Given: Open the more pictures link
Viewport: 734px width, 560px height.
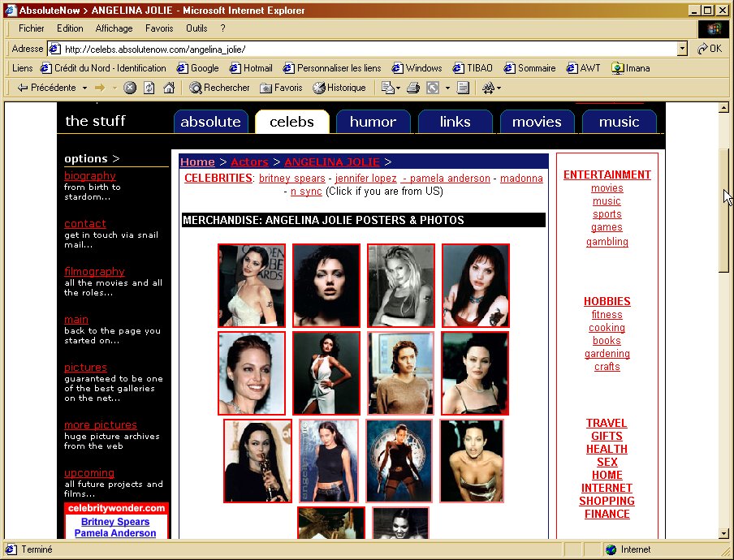Looking at the screenshot, I should (x=101, y=424).
